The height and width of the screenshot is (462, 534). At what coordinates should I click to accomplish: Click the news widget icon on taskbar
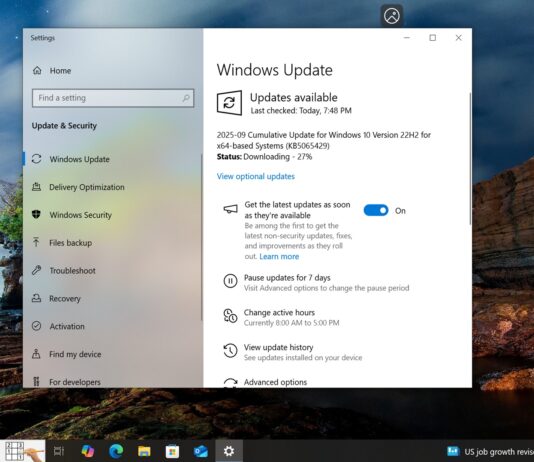click(x=453, y=451)
